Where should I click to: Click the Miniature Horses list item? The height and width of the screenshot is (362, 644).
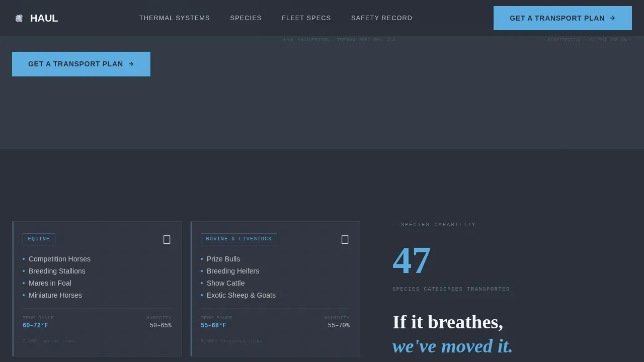point(55,295)
